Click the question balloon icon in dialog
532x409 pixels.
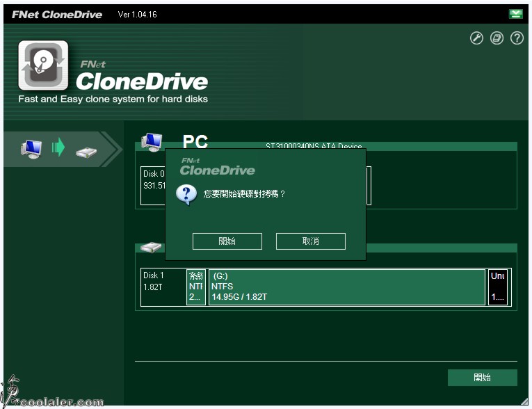click(186, 195)
